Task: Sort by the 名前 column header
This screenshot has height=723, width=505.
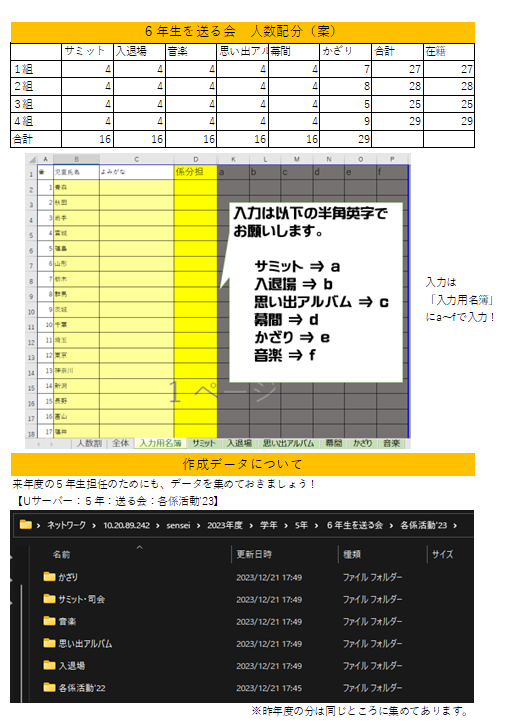Action: [x=61, y=554]
